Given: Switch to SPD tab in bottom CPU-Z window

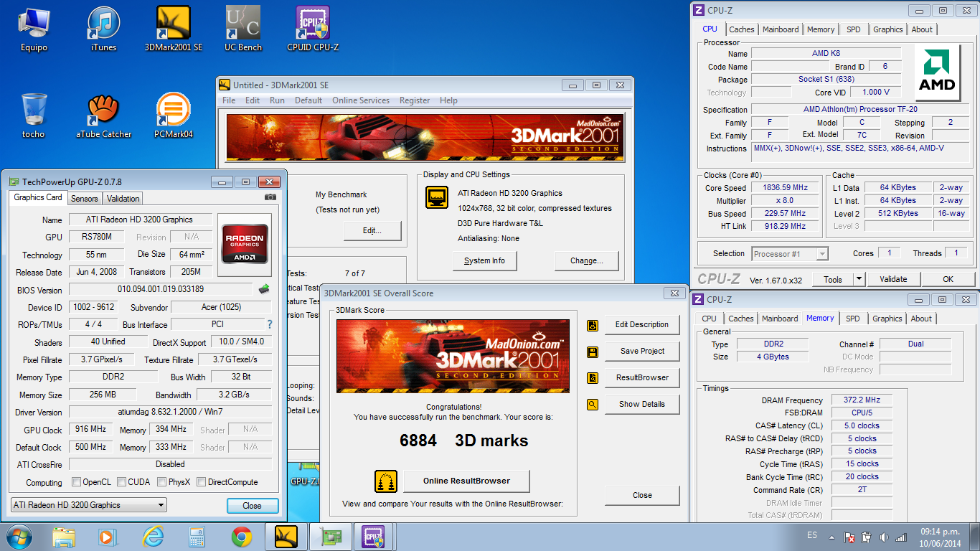Looking at the screenshot, I should coord(852,319).
